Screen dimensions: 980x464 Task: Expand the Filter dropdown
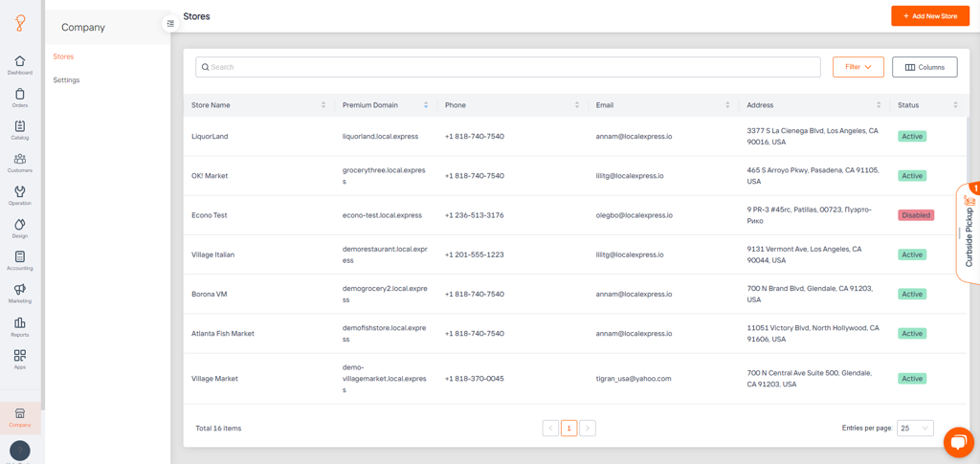click(858, 67)
